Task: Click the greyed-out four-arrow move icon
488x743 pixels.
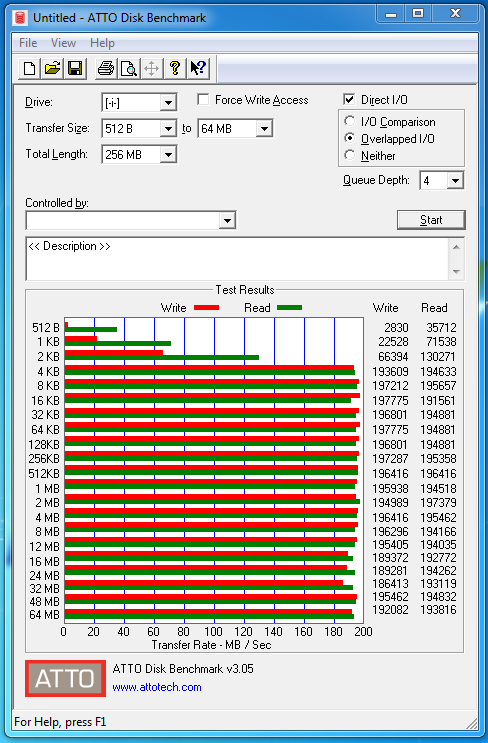Action: [152, 69]
